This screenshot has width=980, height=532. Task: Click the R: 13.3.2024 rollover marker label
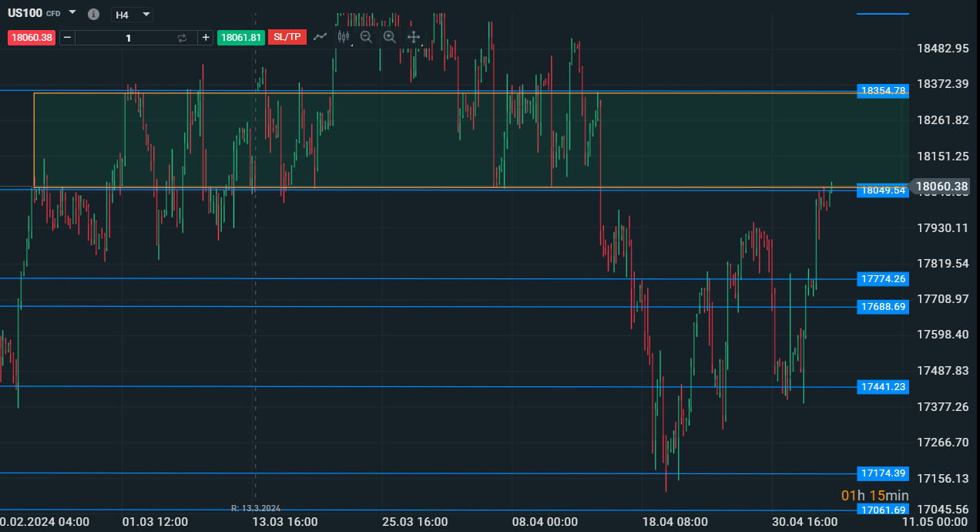tap(255, 508)
